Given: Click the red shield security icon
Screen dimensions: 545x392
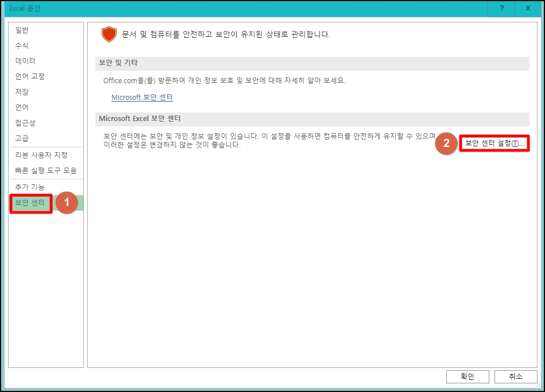Looking at the screenshot, I should [x=109, y=33].
